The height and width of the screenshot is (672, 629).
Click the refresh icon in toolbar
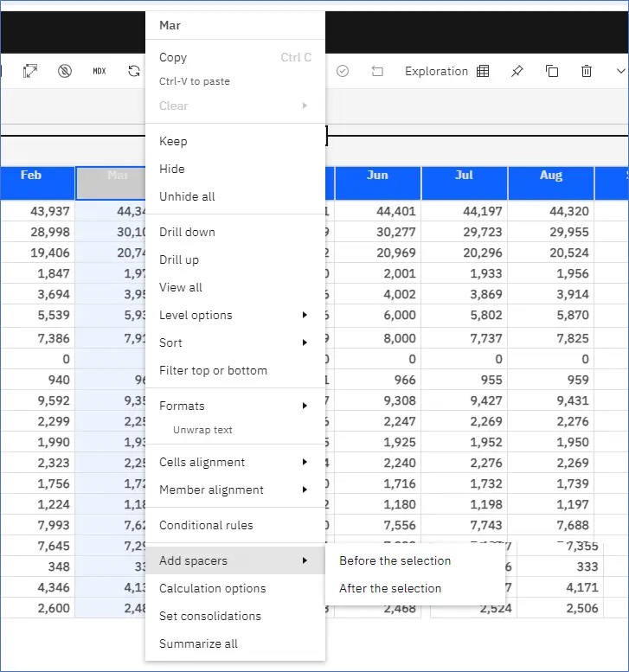134,71
